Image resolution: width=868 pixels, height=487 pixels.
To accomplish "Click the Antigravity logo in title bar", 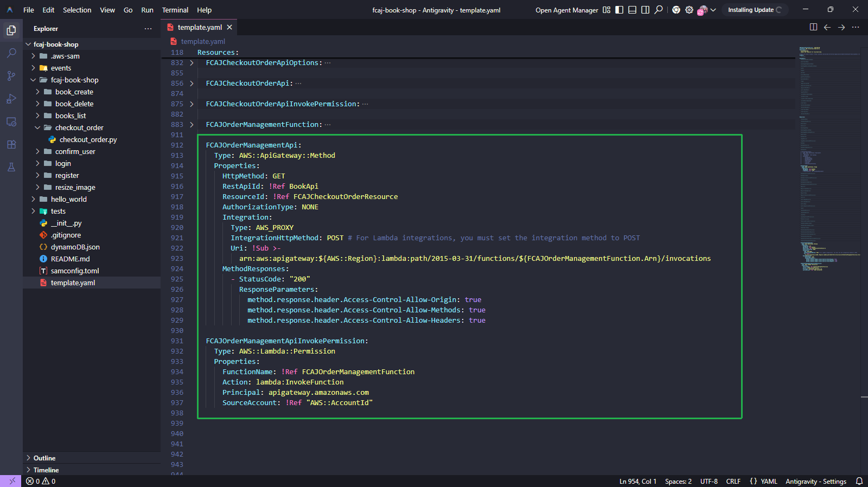I will (x=10, y=10).
